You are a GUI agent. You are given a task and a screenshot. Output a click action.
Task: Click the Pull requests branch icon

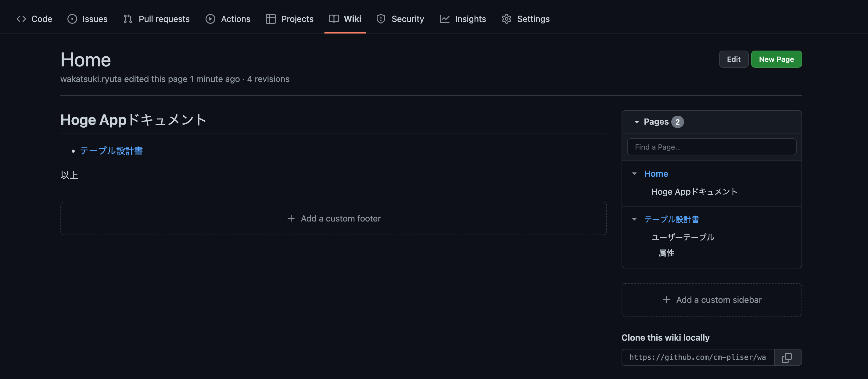click(128, 19)
